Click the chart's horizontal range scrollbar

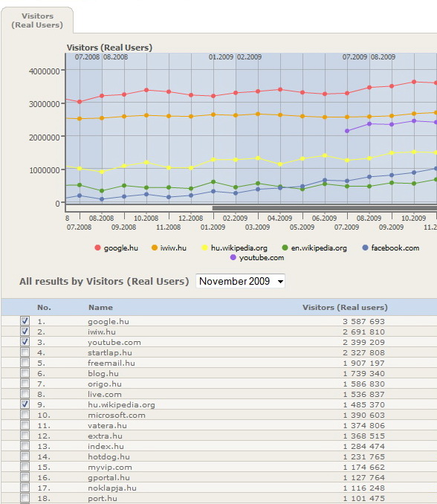325,208
